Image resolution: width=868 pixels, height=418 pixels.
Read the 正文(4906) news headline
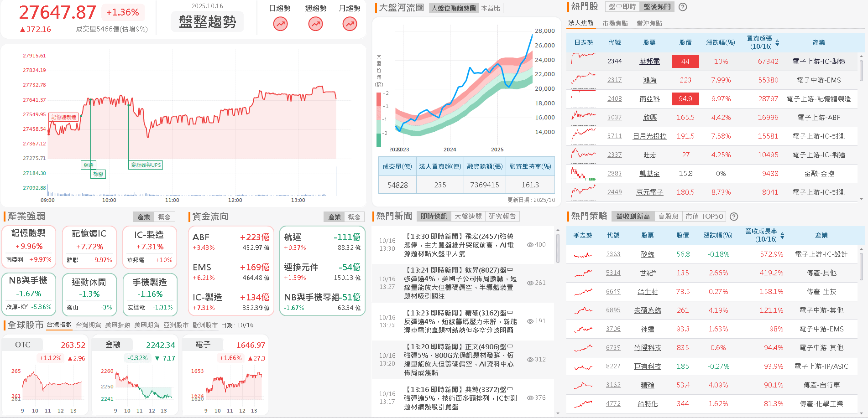pyautogui.click(x=459, y=360)
